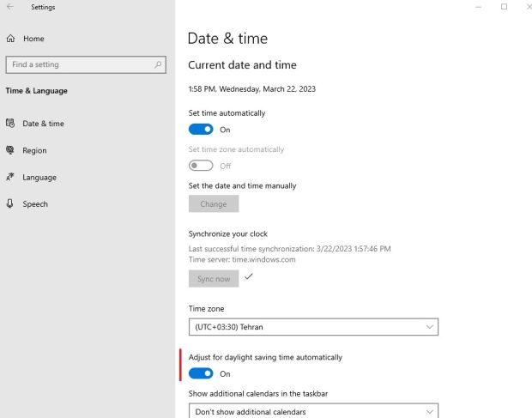Image resolution: width=532 pixels, height=418 pixels.
Task: Open the Region settings page
Action: [35, 150]
